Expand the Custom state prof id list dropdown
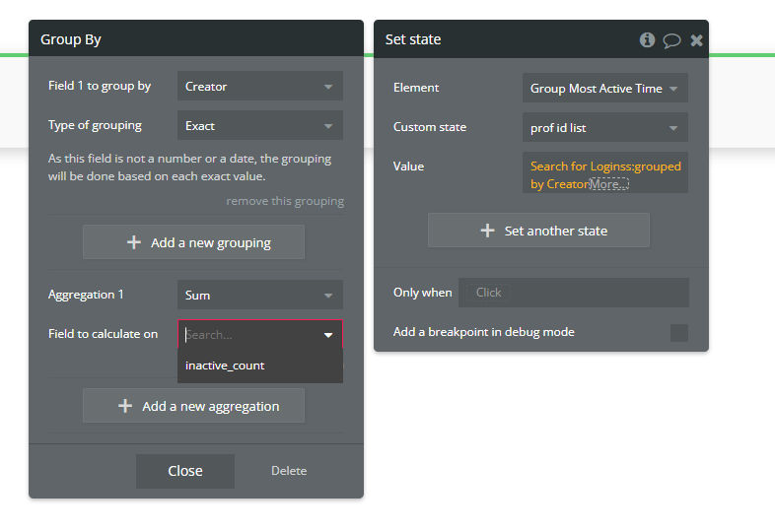This screenshot has height=532, width=775. [x=604, y=128]
